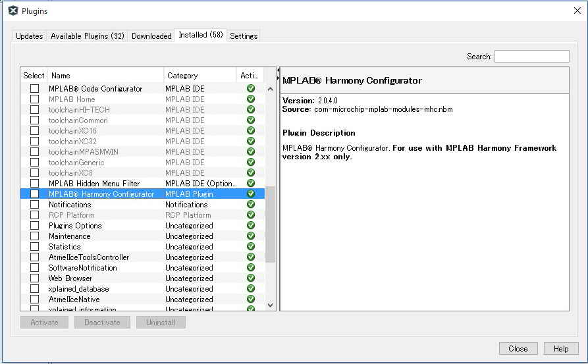The image size is (588, 364).
Task: Click active status icon for SoftwareNotification
Action: tap(251, 267)
